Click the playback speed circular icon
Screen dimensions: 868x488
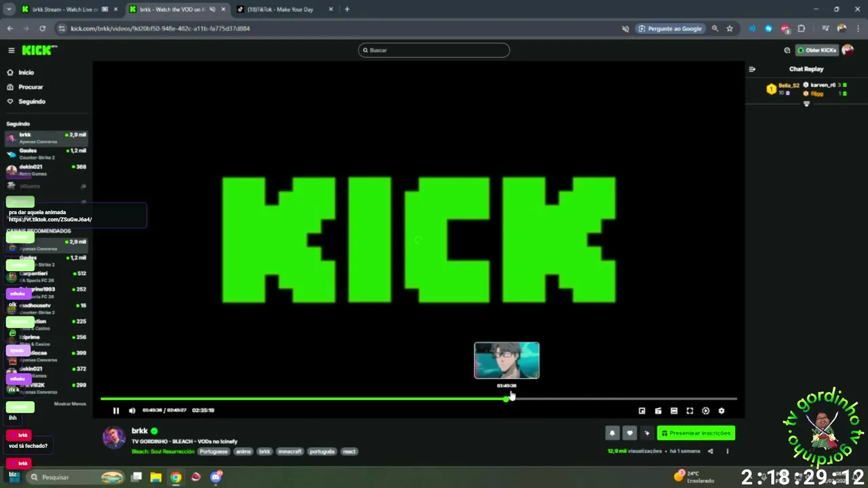706,411
